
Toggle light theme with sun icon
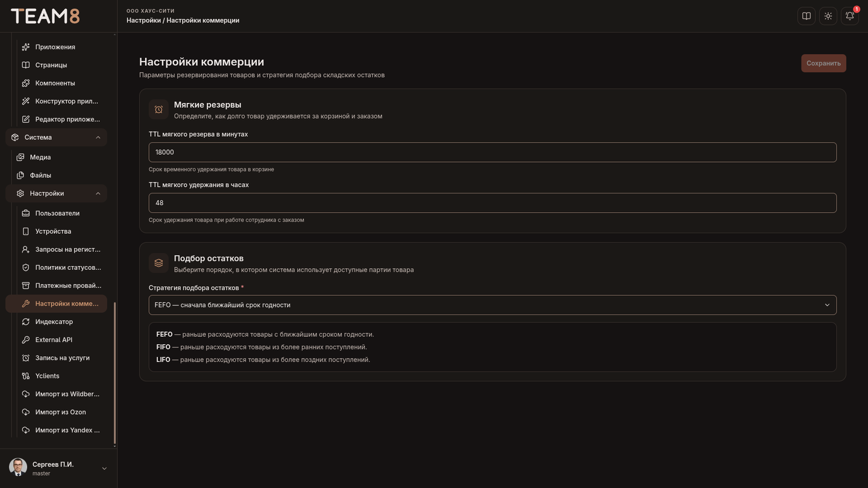[x=828, y=16]
